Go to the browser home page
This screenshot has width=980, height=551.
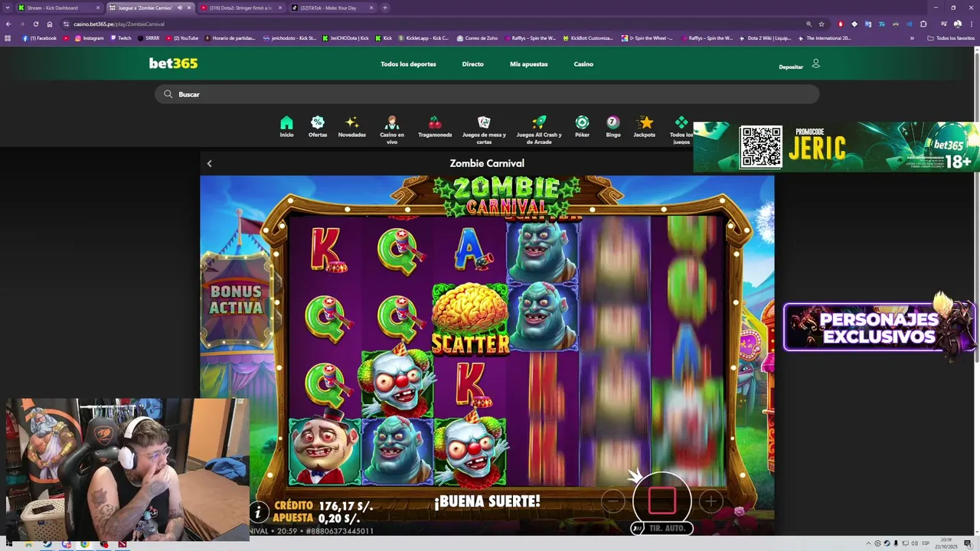50,24
